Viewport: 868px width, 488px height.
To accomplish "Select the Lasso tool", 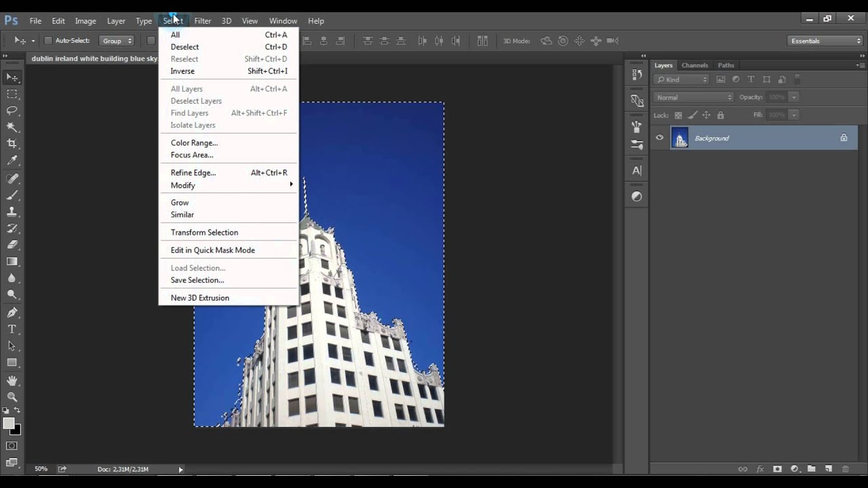I will (x=12, y=110).
